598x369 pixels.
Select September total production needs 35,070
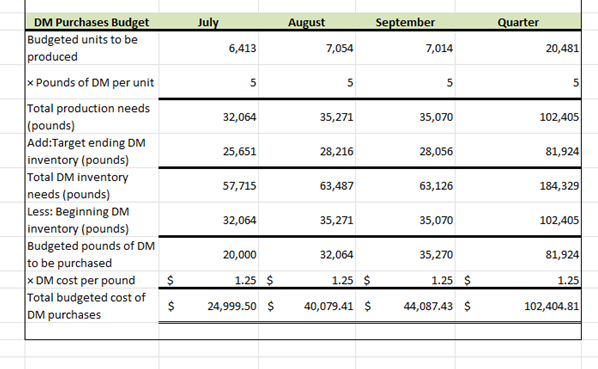click(x=405, y=117)
